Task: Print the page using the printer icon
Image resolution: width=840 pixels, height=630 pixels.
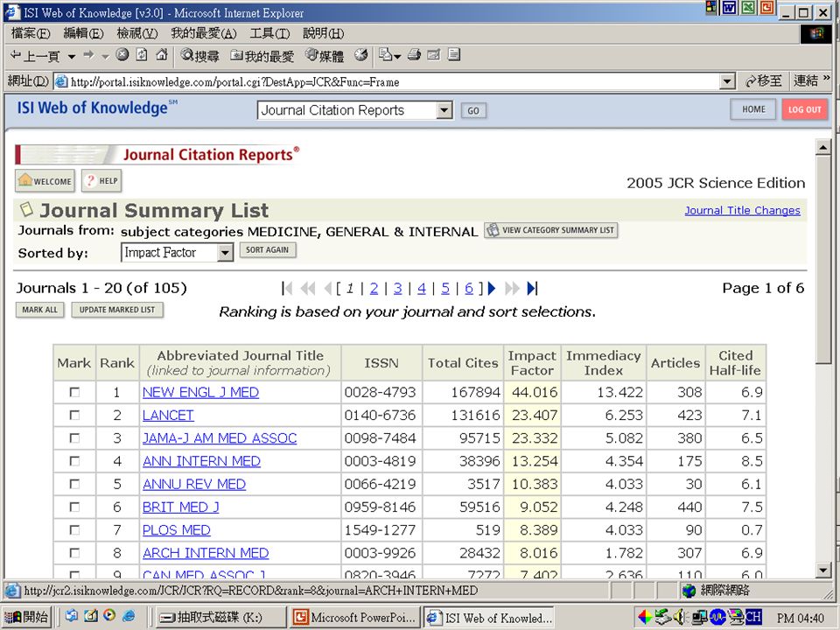Action: pos(414,54)
